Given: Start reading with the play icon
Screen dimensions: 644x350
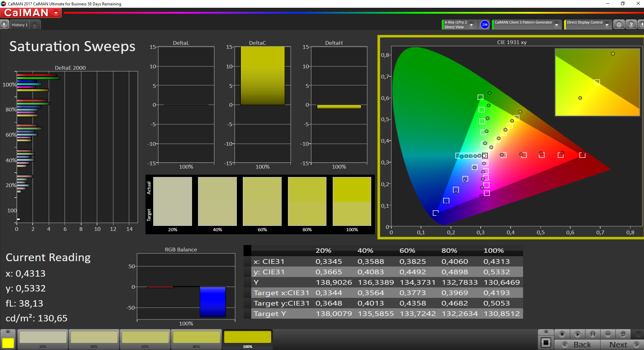Looking at the screenshot, I should pos(577,334).
